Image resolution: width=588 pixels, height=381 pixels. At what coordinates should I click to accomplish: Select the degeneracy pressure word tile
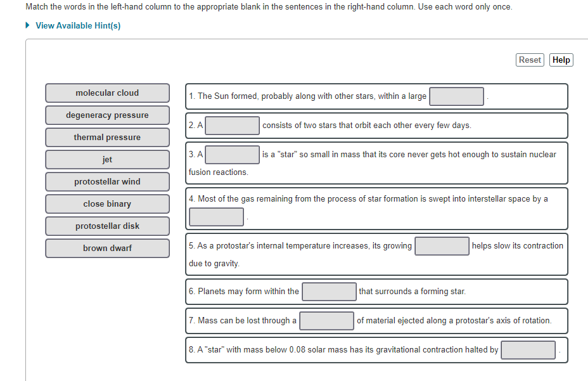point(107,115)
